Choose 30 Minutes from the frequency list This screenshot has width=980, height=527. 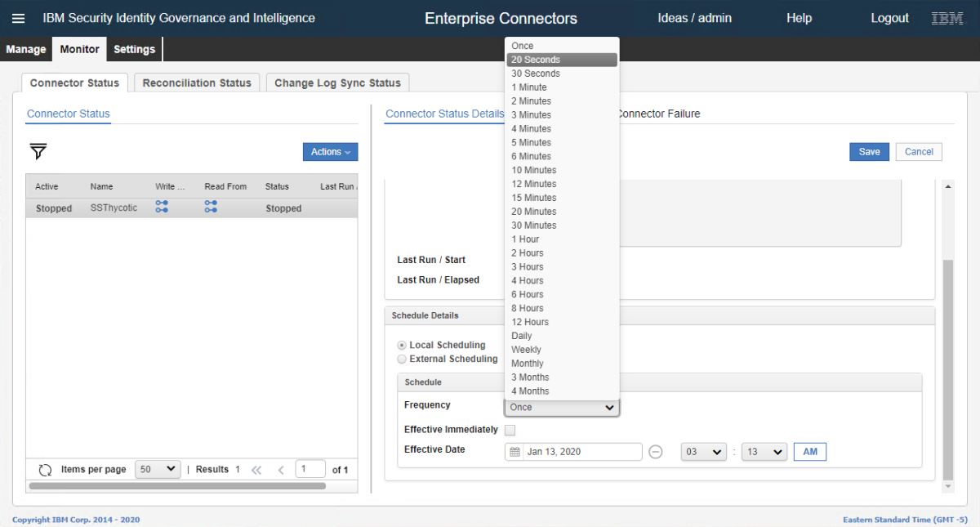(x=533, y=226)
